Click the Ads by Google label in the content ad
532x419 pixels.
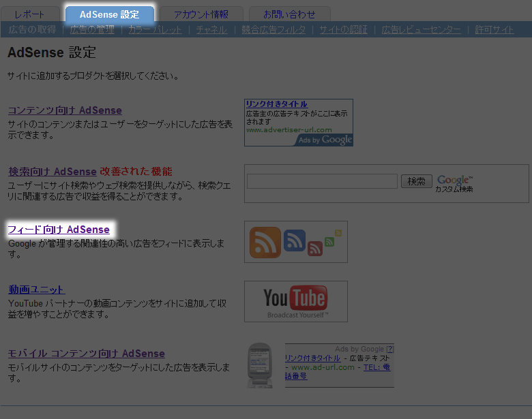325,140
